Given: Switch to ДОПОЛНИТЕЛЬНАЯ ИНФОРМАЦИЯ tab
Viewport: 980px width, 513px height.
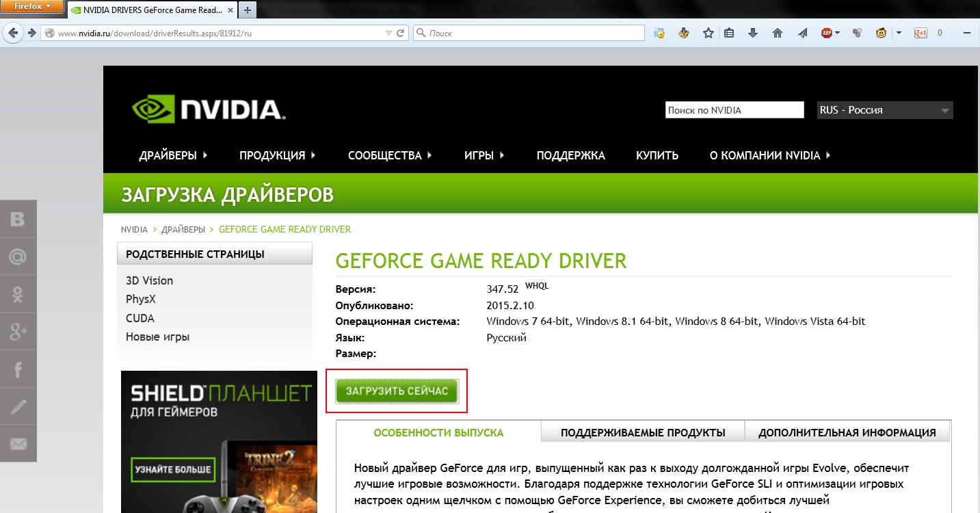Looking at the screenshot, I should point(847,432).
